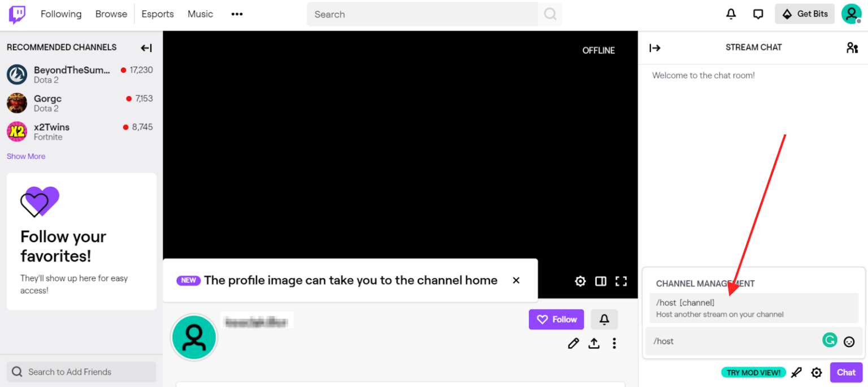Click the Twitch logo home icon
This screenshot has height=387, width=868.
(17, 15)
